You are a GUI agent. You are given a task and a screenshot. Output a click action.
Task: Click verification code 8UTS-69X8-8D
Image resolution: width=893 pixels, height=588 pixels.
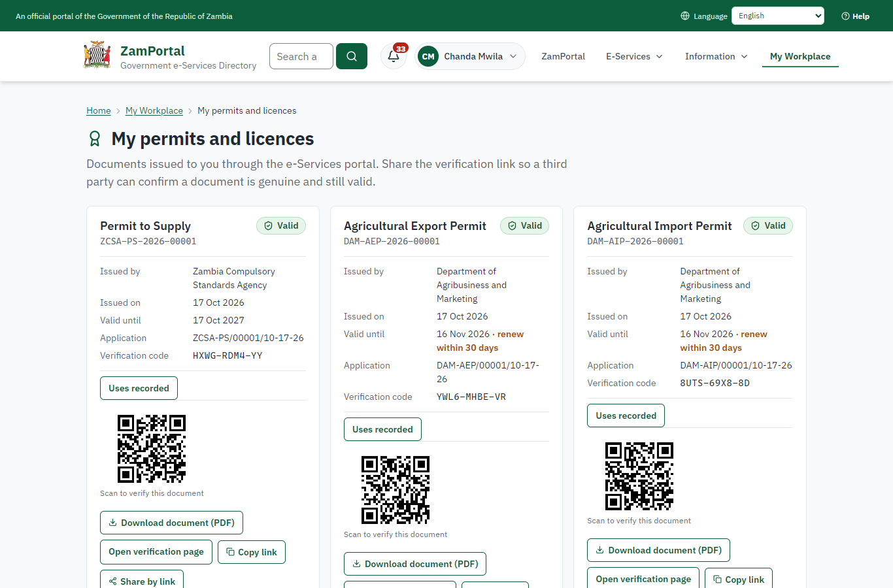[715, 383]
